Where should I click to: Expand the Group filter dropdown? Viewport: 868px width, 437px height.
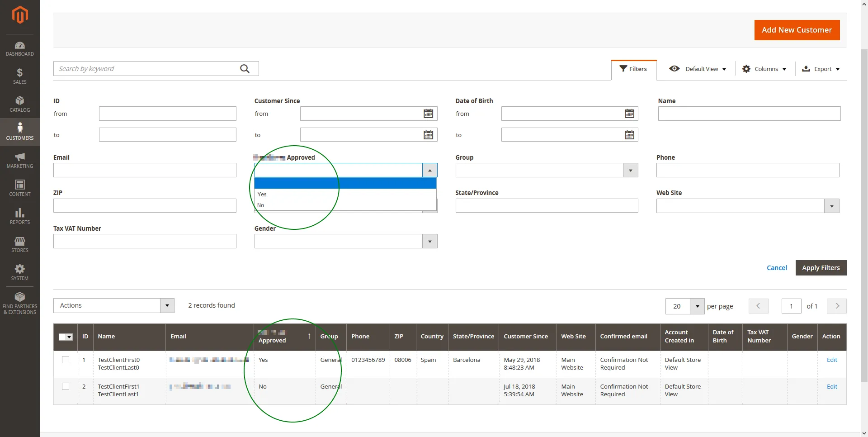pos(631,170)
